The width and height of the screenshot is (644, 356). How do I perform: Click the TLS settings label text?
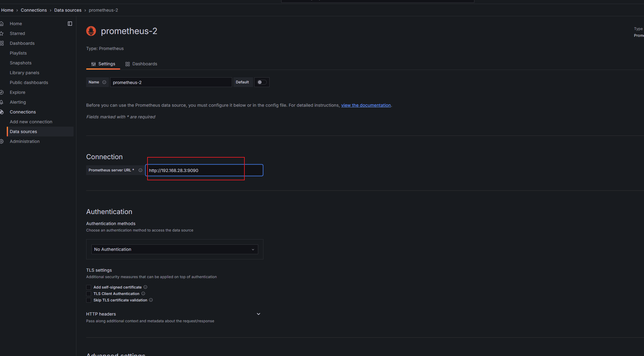99,270
